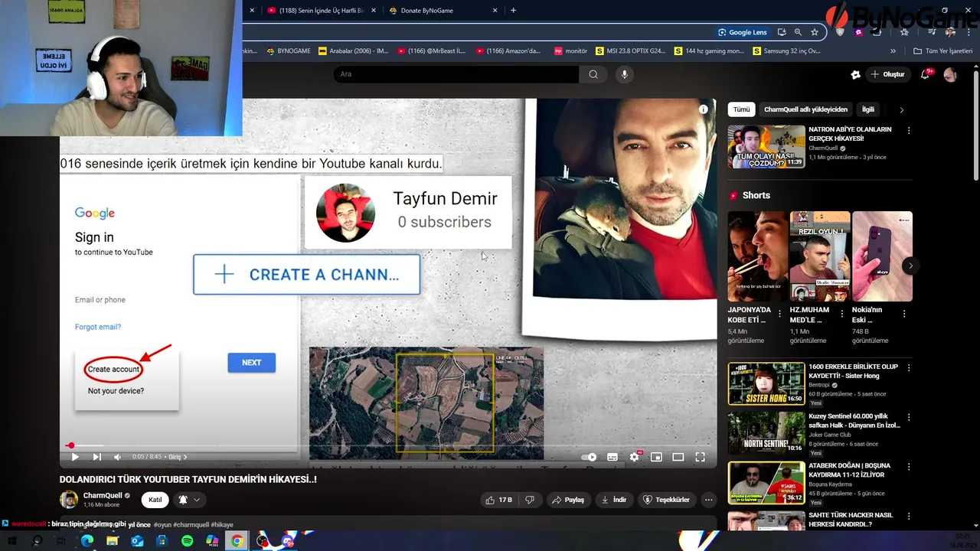Open video player settings gear
This screenshot has width=980, height=551.
634,457
